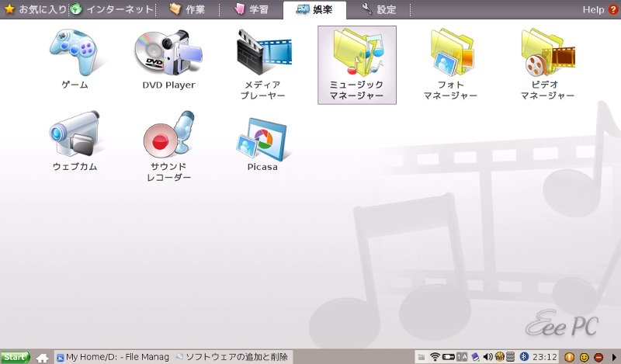Click the purple removable drive tray icon
This screenshot has height=364, width=621.
pos(476,357)
